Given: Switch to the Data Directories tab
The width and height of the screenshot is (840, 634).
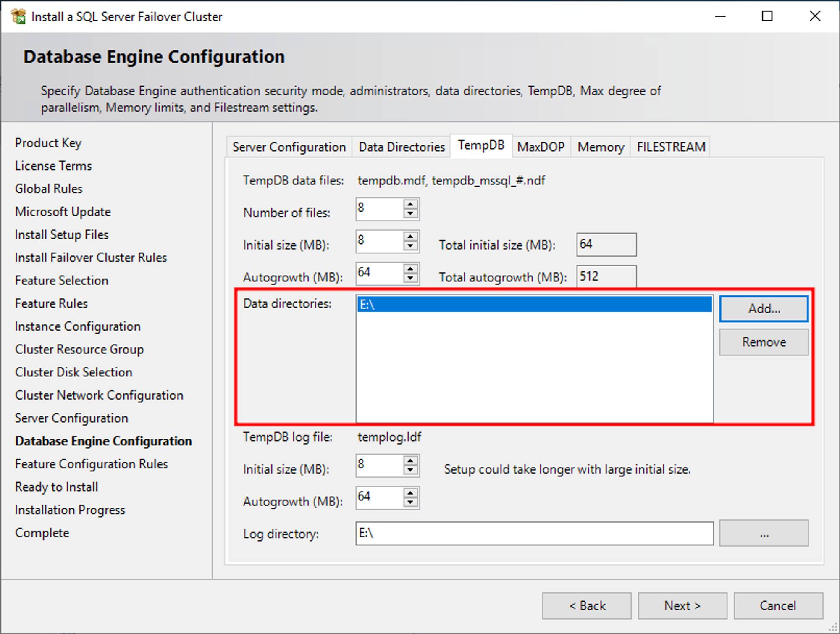Looking at the screenshot, I should 401,147.
